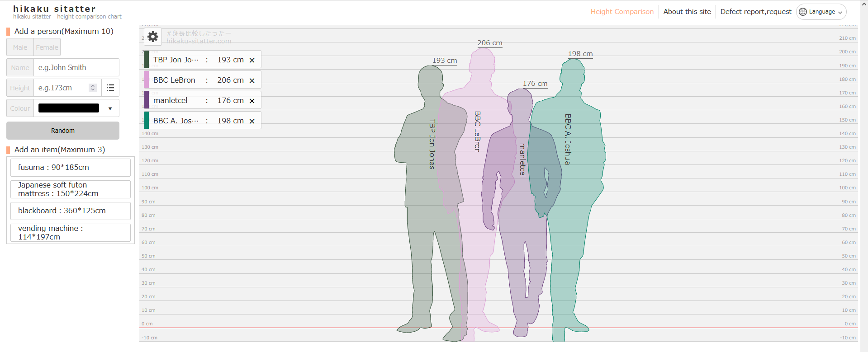Screen dimensions: 868x352
Task: Click the globe Language icon
Action: click(x=803, y=12)
